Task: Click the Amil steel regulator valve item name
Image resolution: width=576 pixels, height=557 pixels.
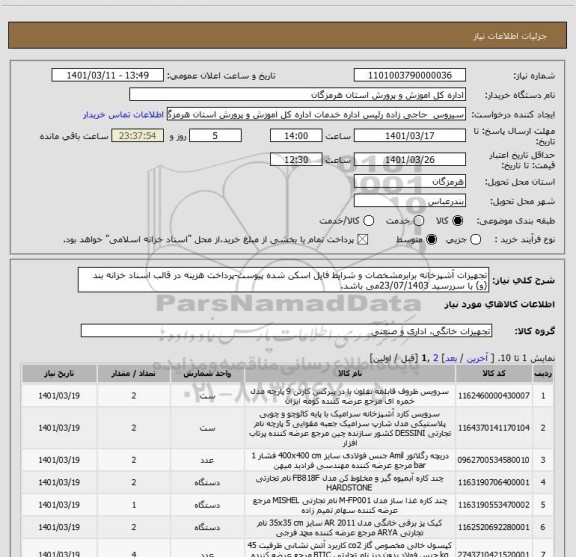Action: 350,460
